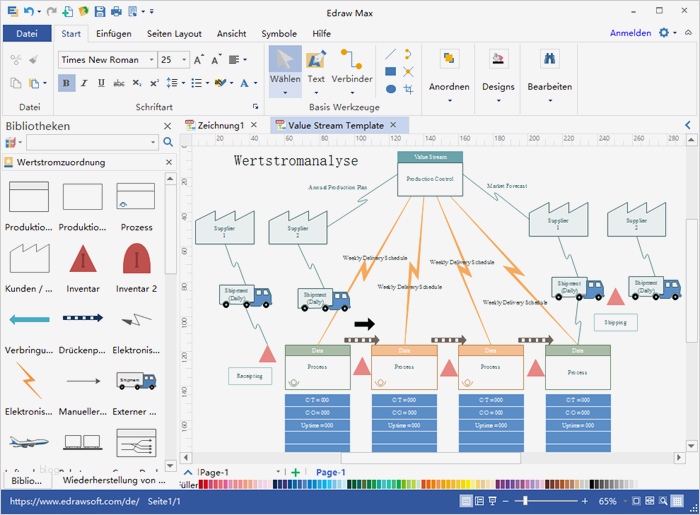Select the crop tool icon
Screen dimensions: 700x515
(408, 89)
